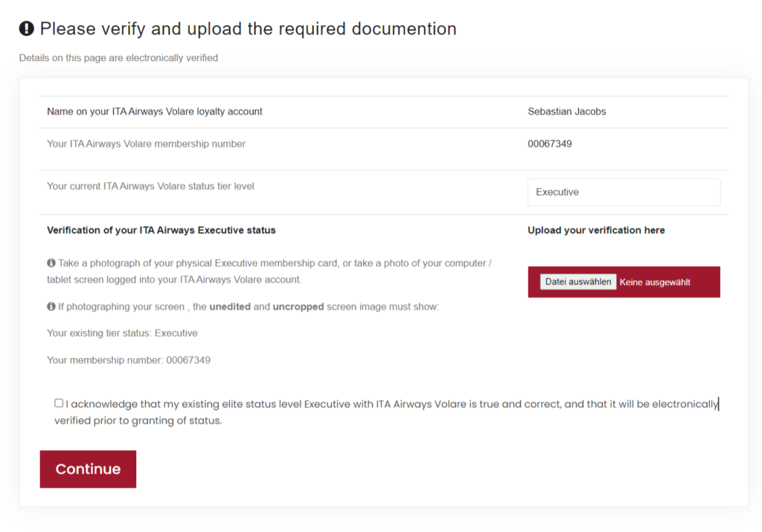Screen dimensions: 762x532
Task: Focus the Executive status tier input field
Action: (x=624, y=192)
